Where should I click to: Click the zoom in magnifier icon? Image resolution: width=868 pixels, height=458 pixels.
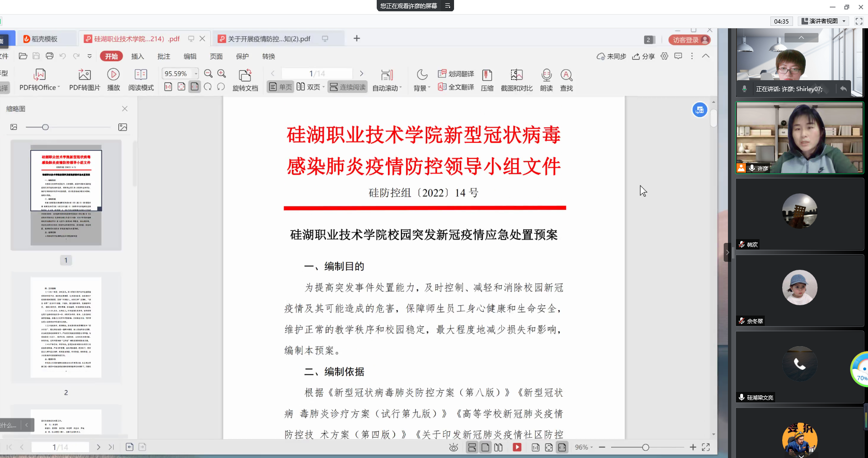222,74
